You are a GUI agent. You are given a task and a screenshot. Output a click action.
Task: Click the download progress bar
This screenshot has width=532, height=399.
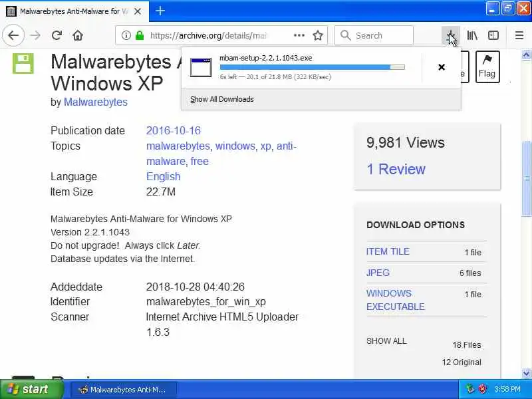point(312,67)
